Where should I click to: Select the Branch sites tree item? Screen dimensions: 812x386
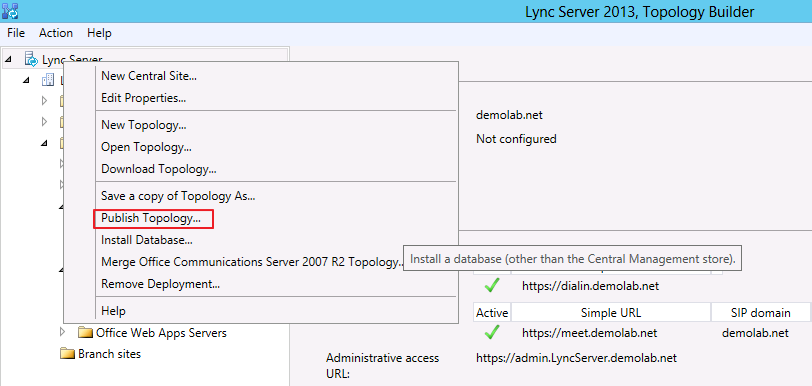point(109,354)
